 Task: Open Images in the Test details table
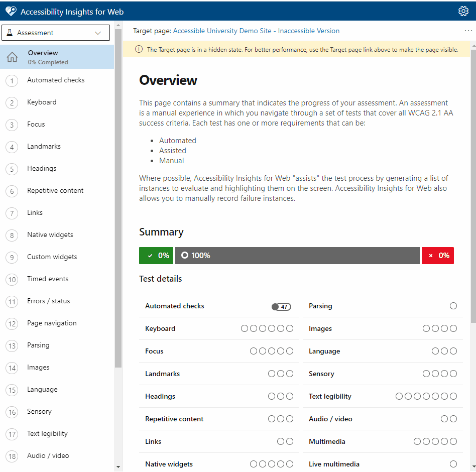click(x=320, y=328)
